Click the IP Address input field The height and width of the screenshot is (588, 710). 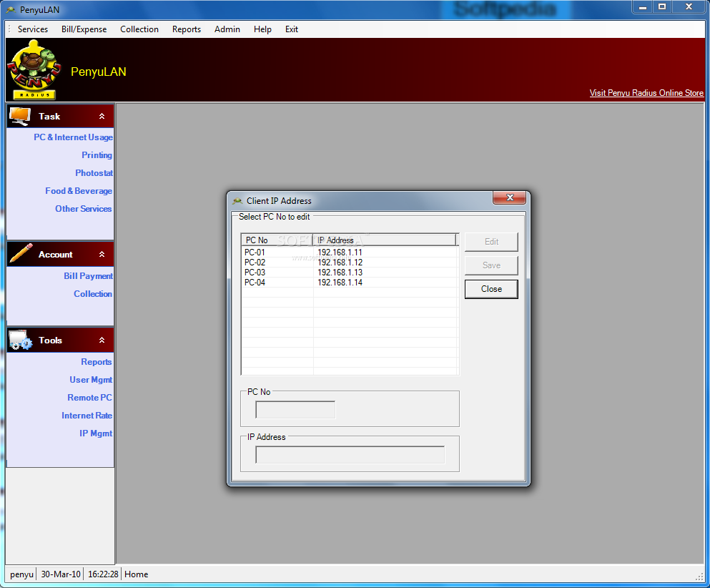pos(350,455)
